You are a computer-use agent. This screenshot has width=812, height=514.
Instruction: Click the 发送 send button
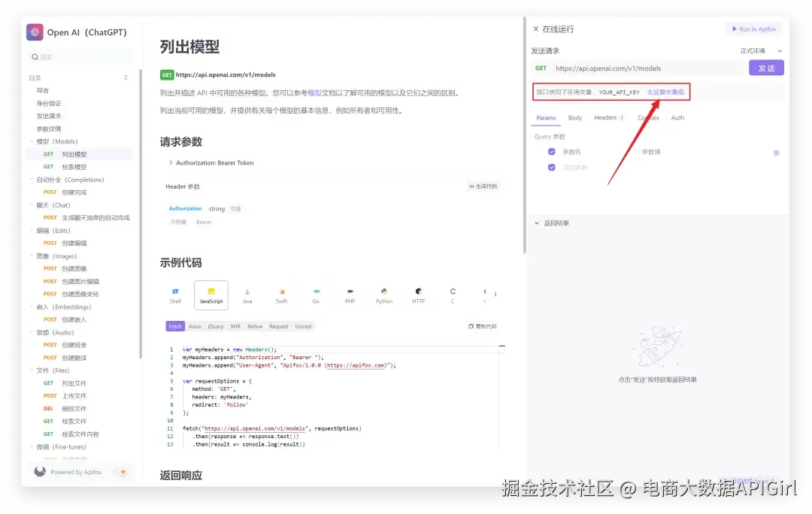click(766, 68)
